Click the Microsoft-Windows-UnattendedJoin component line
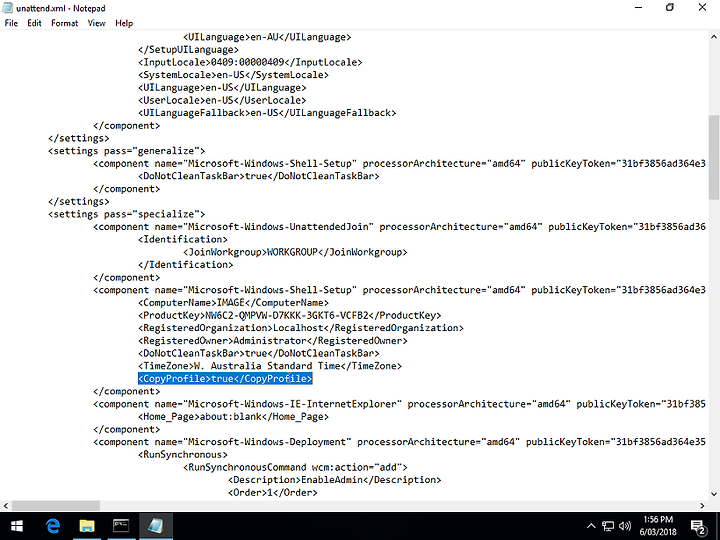Viewport: 720px width, 540px height. (x=399, y=227)
